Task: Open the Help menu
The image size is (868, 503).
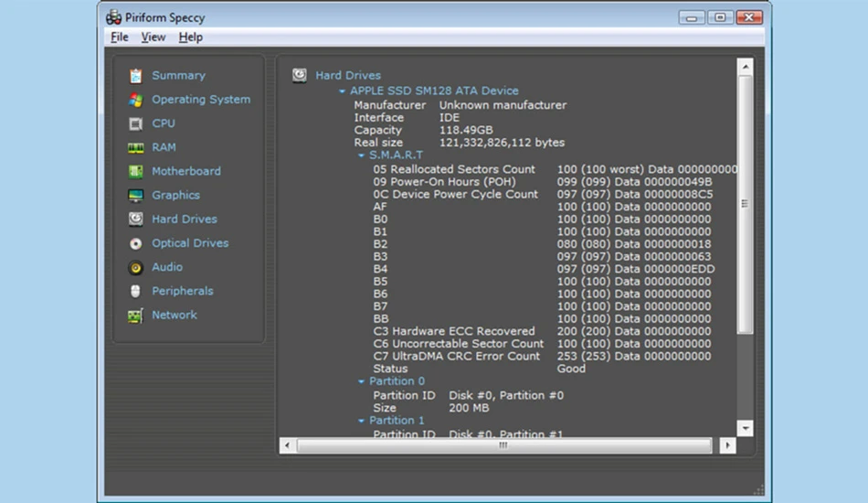Action: [190, 37]
